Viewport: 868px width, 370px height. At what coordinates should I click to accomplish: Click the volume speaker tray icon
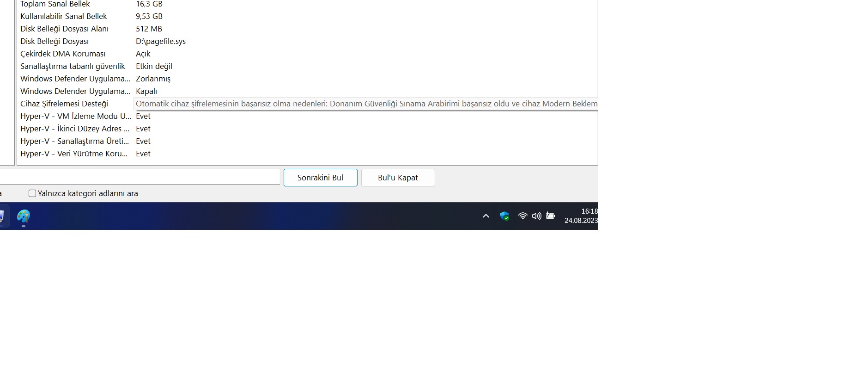click(x=536, y=216)
